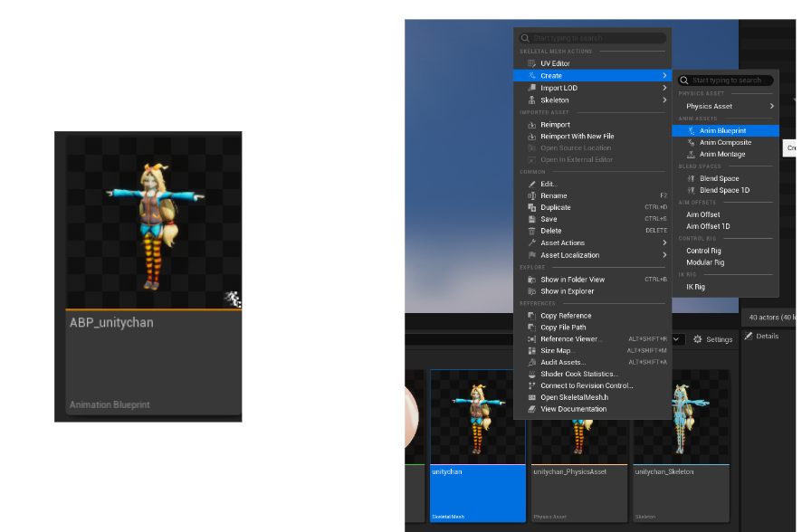The height and width of the screenshot is (532, 802).
Task: Open the dropdown chevron beside Settings
Action: 675,339
